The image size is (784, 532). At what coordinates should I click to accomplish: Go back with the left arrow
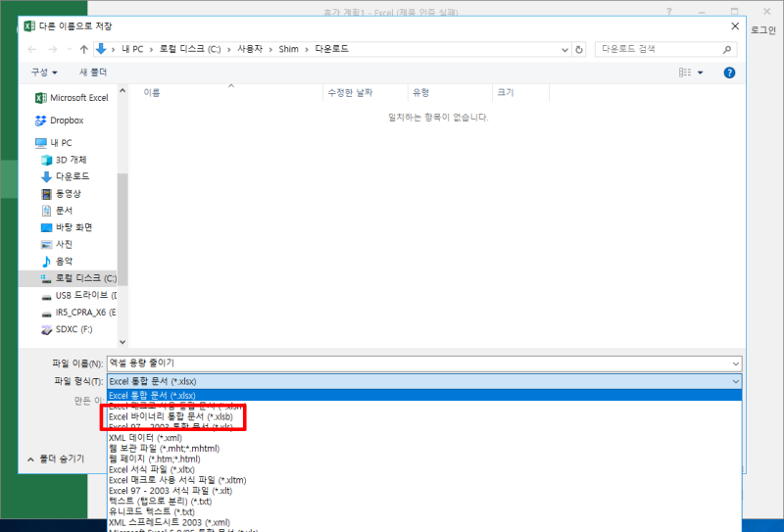click(x=32, y=49)
